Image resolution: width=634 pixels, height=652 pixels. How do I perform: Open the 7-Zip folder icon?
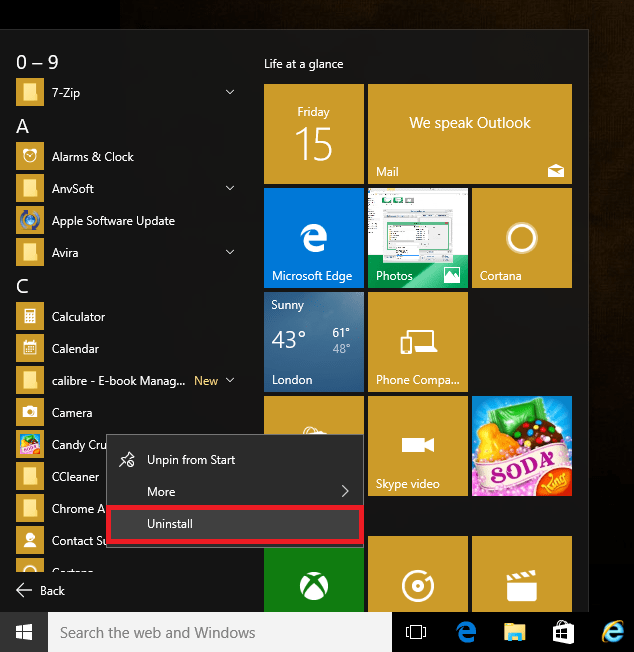pos(30,92)
